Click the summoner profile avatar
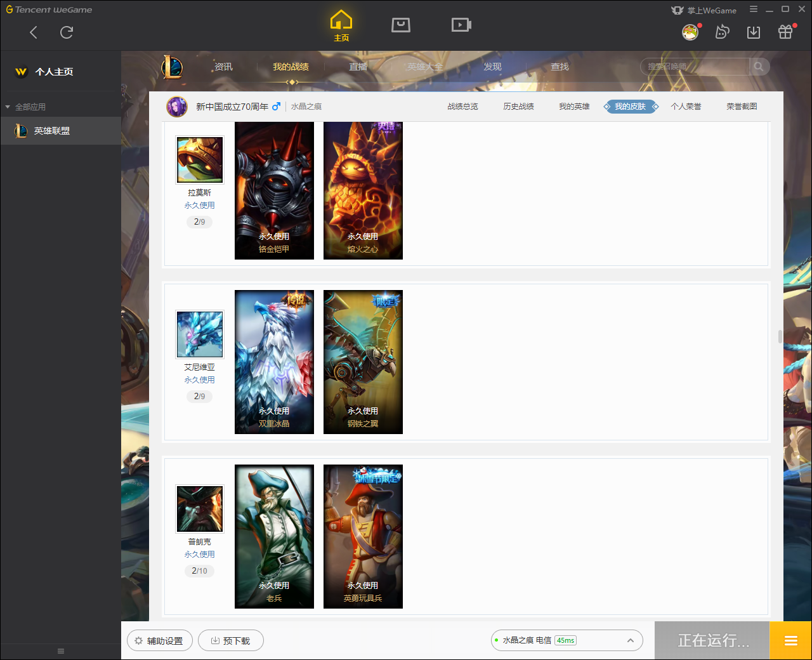The width and height of the screenshot is (812, 660). [x=177, y=107]
